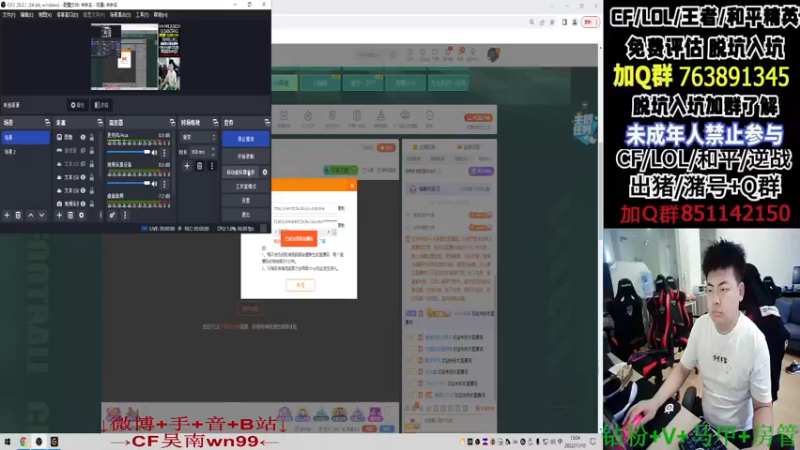800x450 pixels.
Task: Click bottom close button of white popup
Action: (300, 285)
